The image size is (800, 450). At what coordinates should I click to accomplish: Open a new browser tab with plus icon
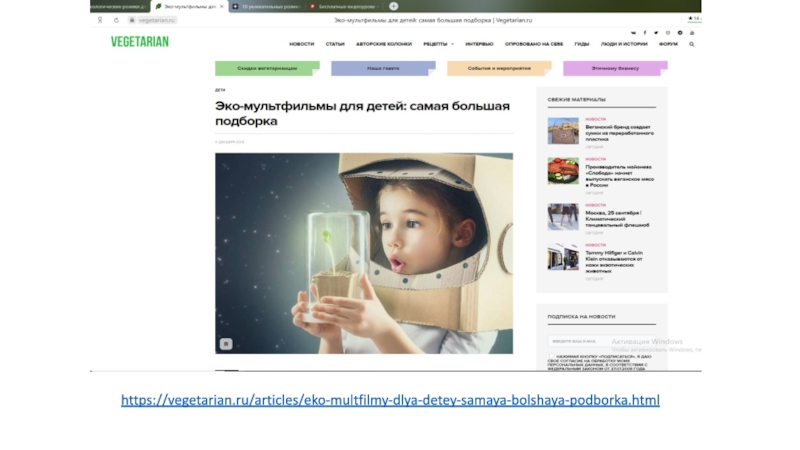click(x=393, y=6)
